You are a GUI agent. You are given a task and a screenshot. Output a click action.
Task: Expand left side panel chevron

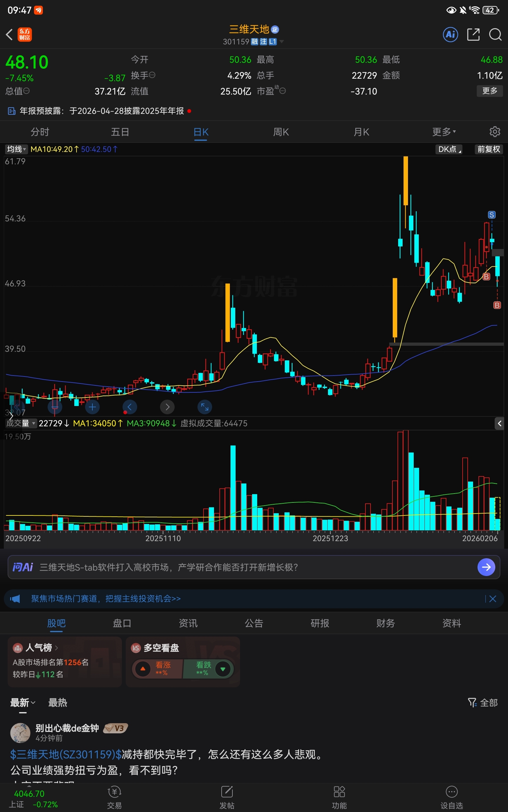[x=11, y=416]
